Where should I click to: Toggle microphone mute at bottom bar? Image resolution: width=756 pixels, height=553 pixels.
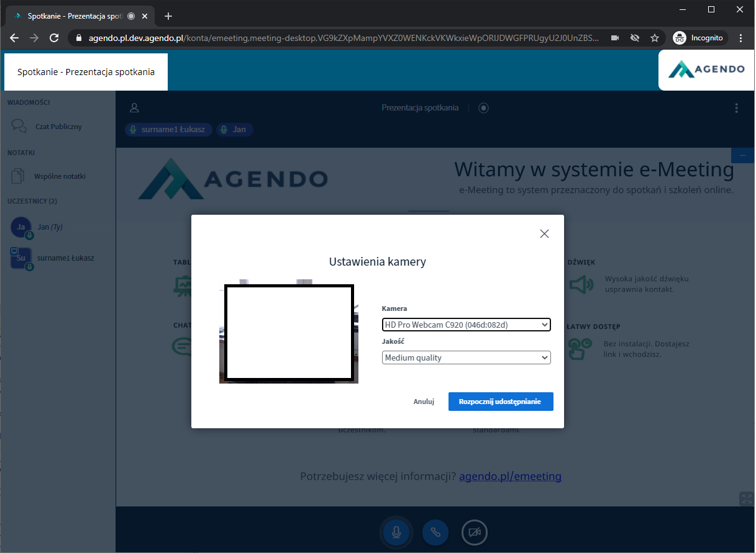click(x=396, y=533)
